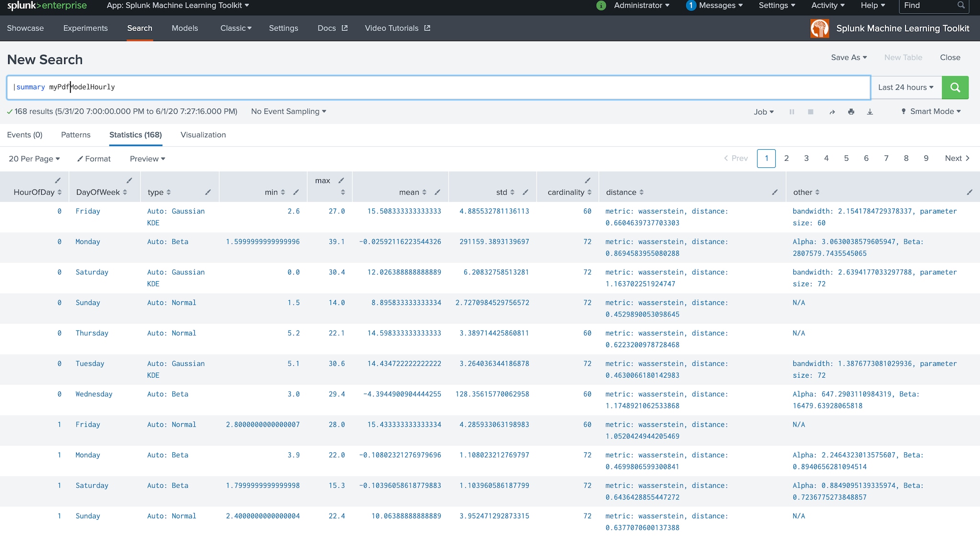
Task: Open the 20 Per Page dropdown
Action: point(34,159)
